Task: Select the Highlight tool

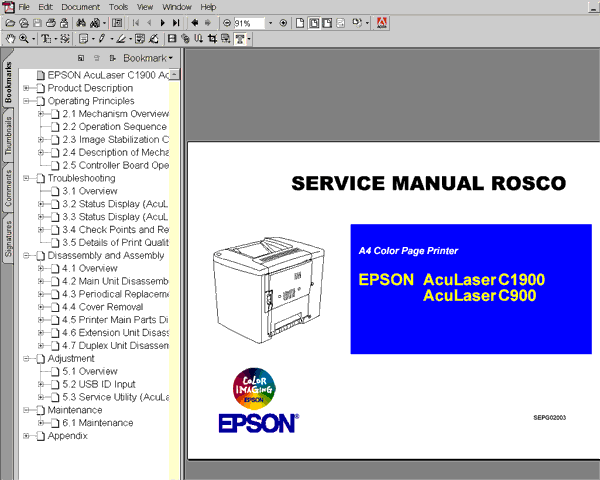Action: point(121,39)
